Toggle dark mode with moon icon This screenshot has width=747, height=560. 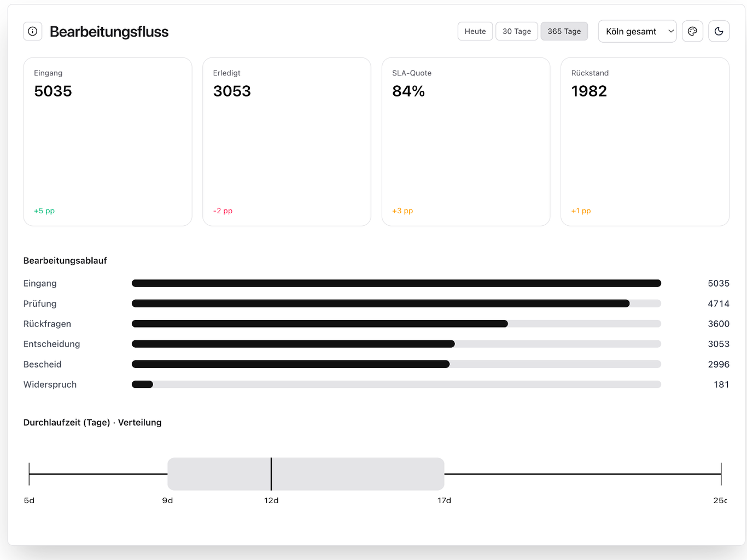(x=719, y=31)
